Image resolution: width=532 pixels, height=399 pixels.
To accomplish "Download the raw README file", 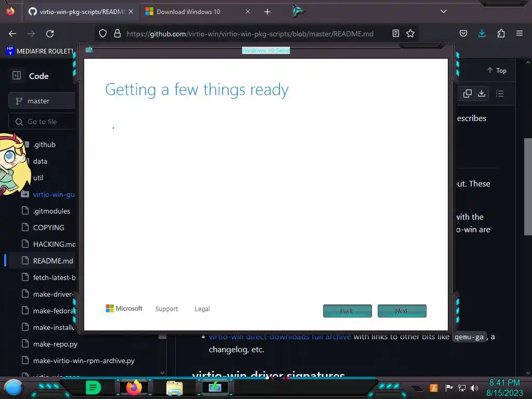I will click(482, 94).
